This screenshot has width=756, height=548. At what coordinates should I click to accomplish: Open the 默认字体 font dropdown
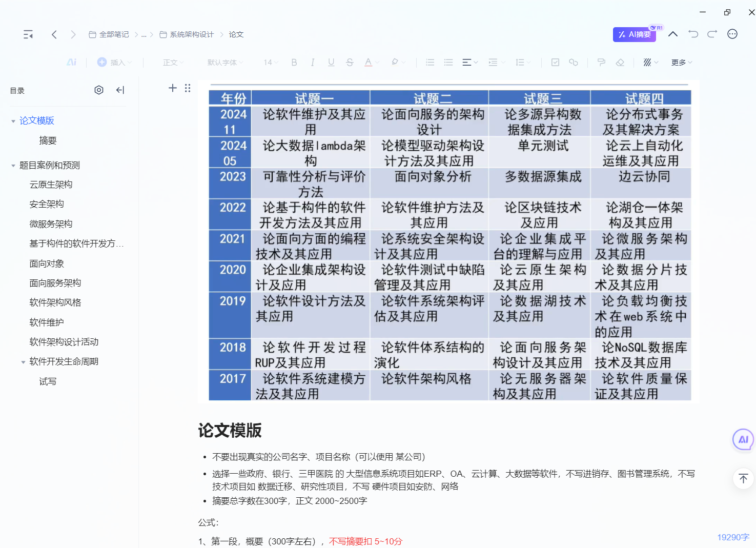pos(225,63)
